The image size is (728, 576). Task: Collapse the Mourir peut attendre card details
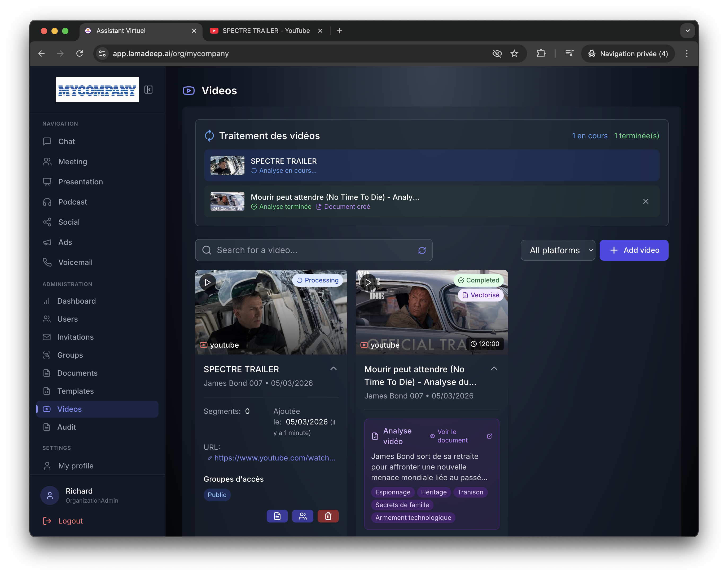click(x=494, y=369)
